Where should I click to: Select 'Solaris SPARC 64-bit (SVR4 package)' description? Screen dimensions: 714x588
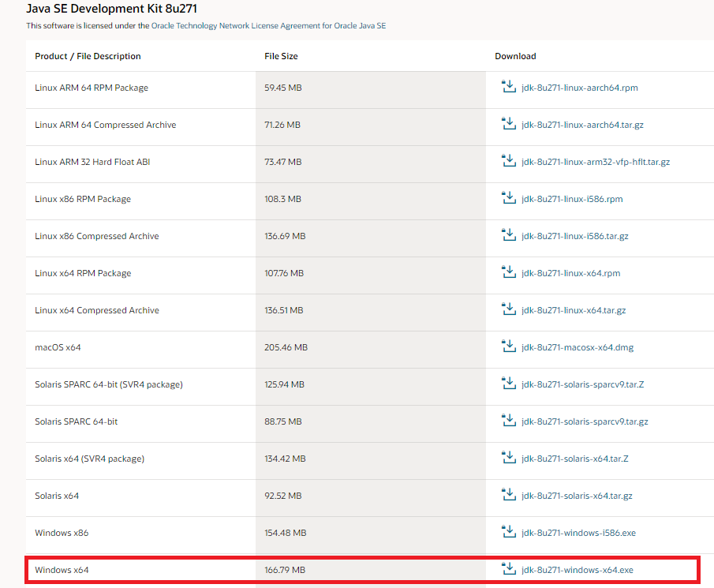(x=109, y=384)
